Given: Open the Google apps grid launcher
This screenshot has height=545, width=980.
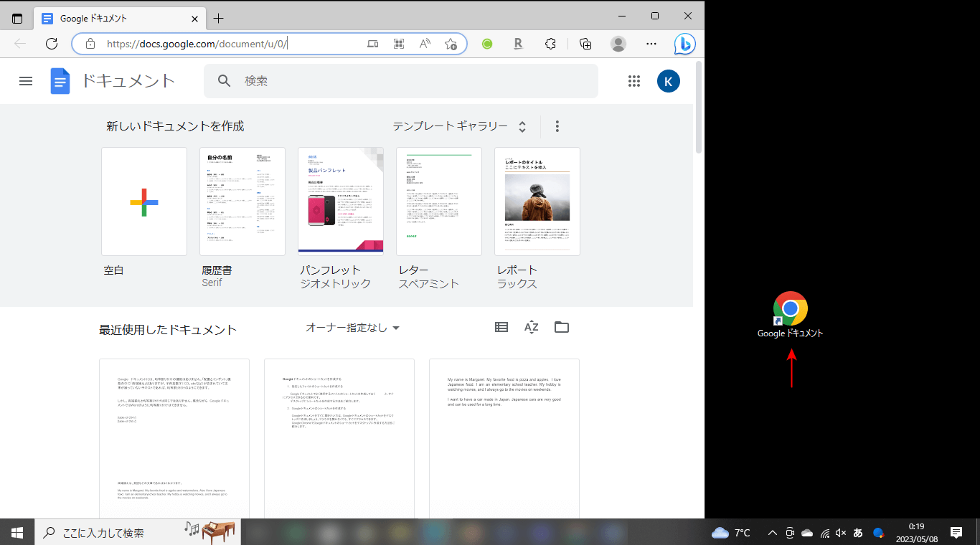Looking at the screenshot, I should tap(634, 81).
